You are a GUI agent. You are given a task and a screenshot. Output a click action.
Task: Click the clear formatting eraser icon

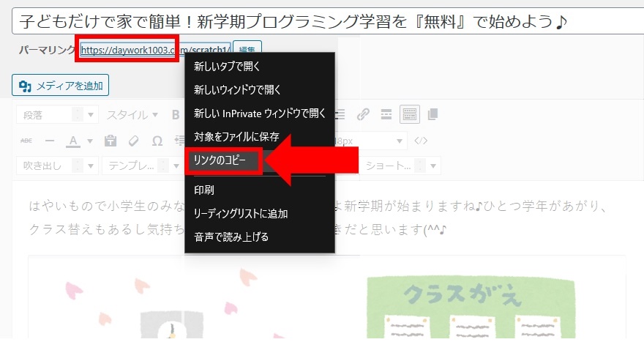point(133,141)
